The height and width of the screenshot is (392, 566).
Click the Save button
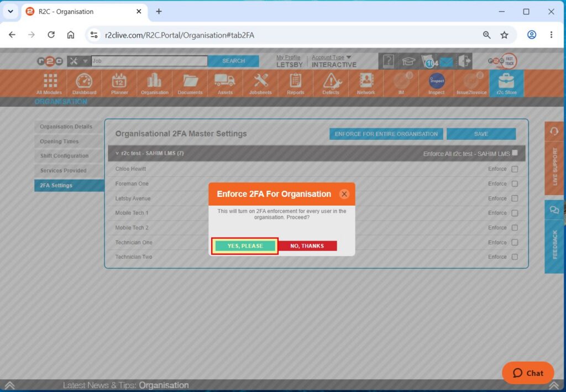coord(481,134)
